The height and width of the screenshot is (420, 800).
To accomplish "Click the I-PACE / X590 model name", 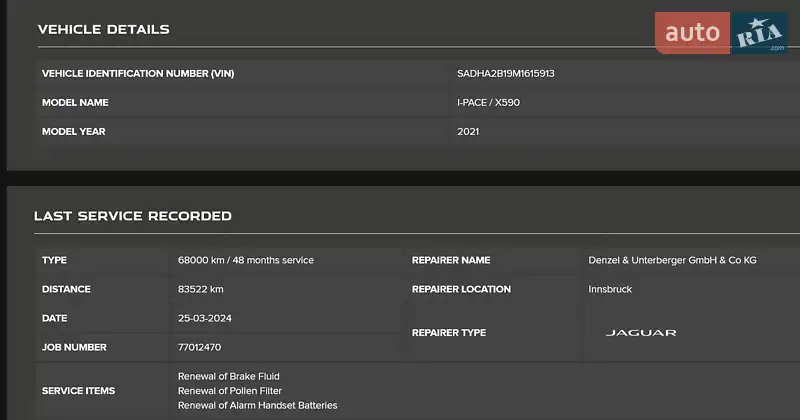I will 488,103.
